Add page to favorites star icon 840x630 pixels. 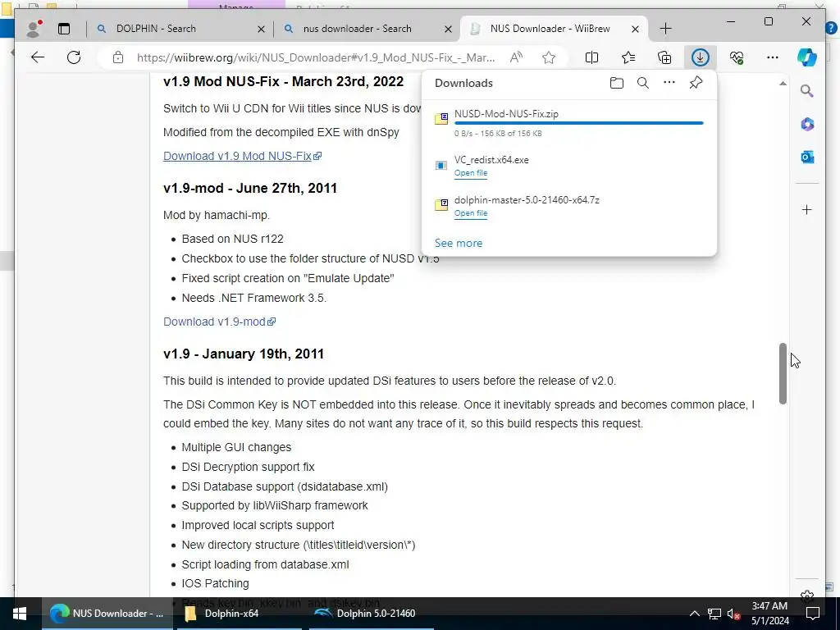click(x=549, y=57)
